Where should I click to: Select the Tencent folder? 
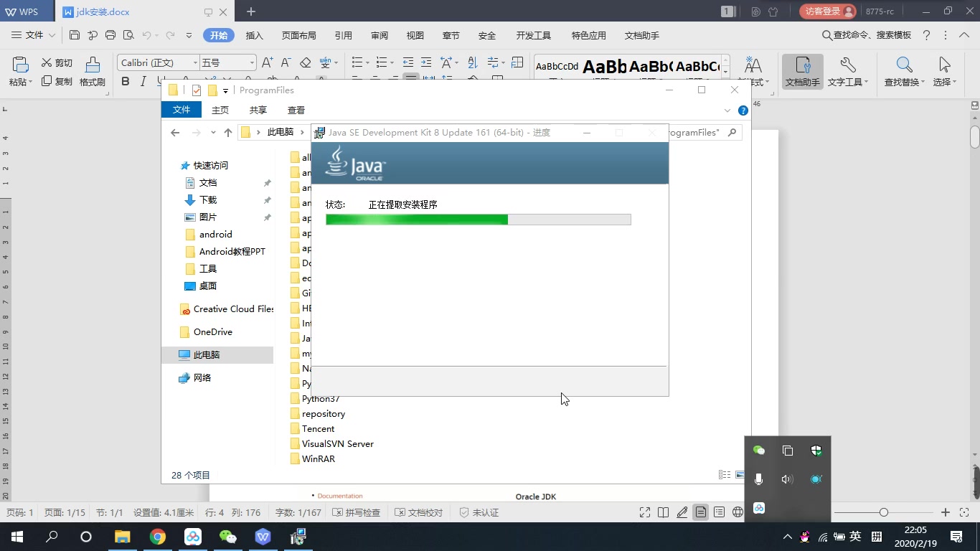(312, 428)
